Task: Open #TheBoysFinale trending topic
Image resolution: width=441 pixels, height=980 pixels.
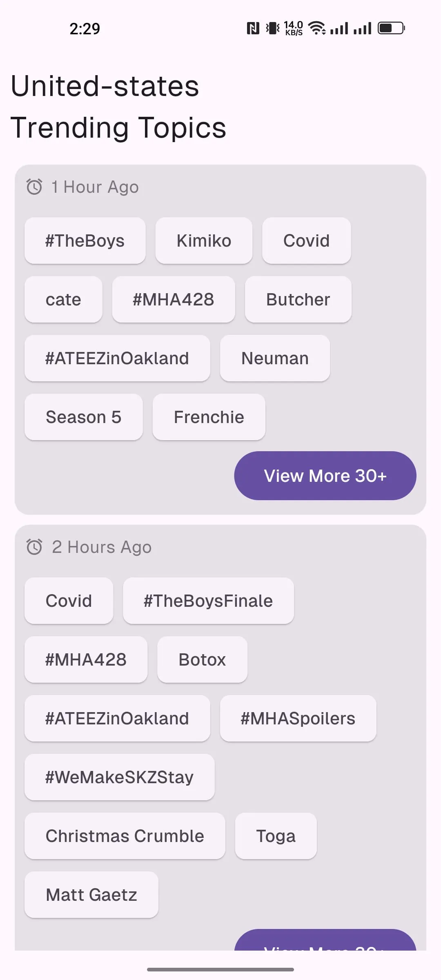Action: 208,601
